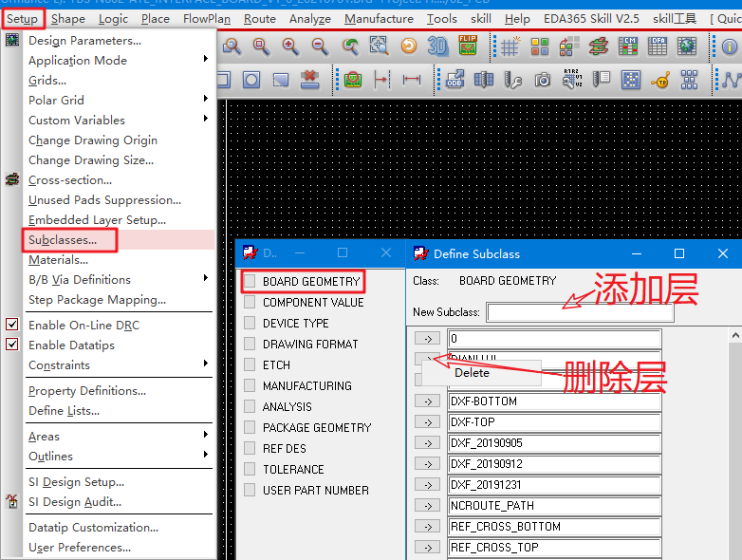Check the DEVICE TYPE class box
The height and width of the screenshot is (560, 742).
[x=250, y=323]
